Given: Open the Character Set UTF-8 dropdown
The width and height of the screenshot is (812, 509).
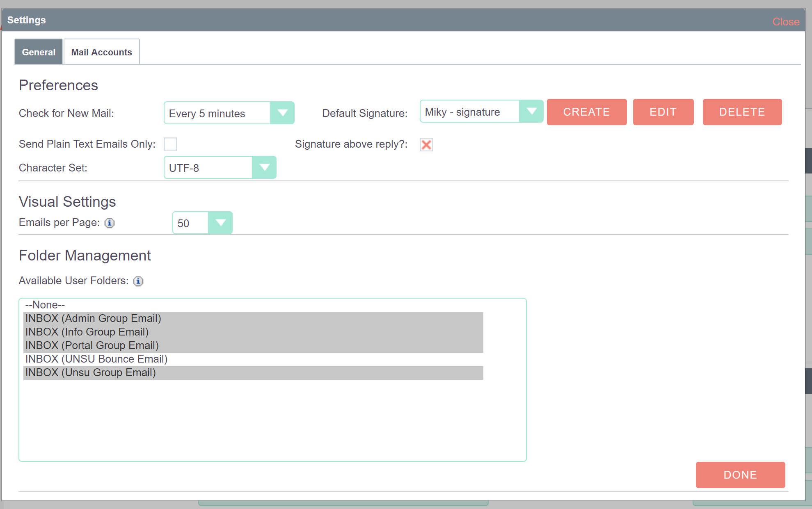Looking at the screenshot, I should click(x=264, y=167).
